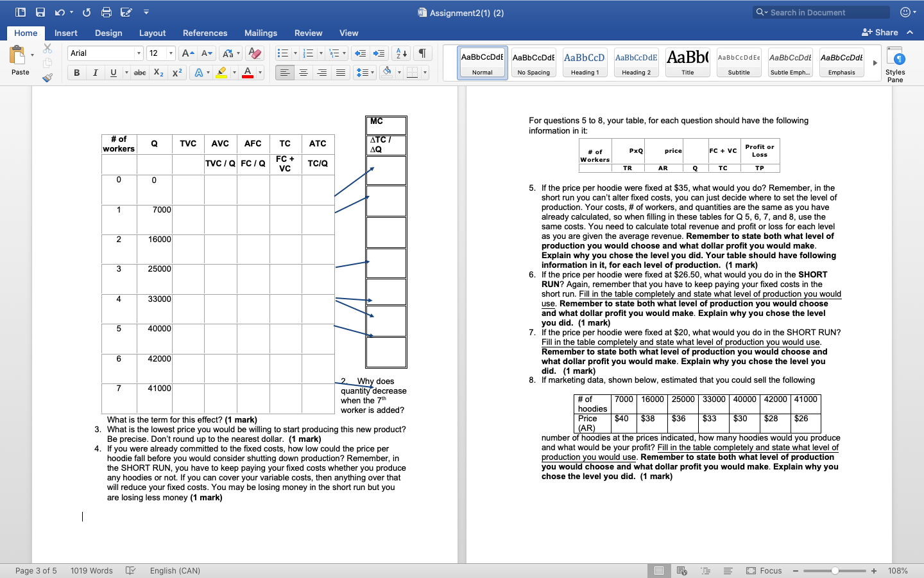
Task: Print the document using the printer icon
Action: 107,12
